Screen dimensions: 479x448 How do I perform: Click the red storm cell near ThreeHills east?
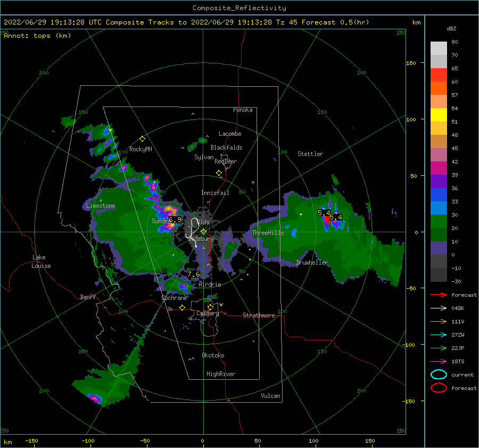tap(327, 219)
